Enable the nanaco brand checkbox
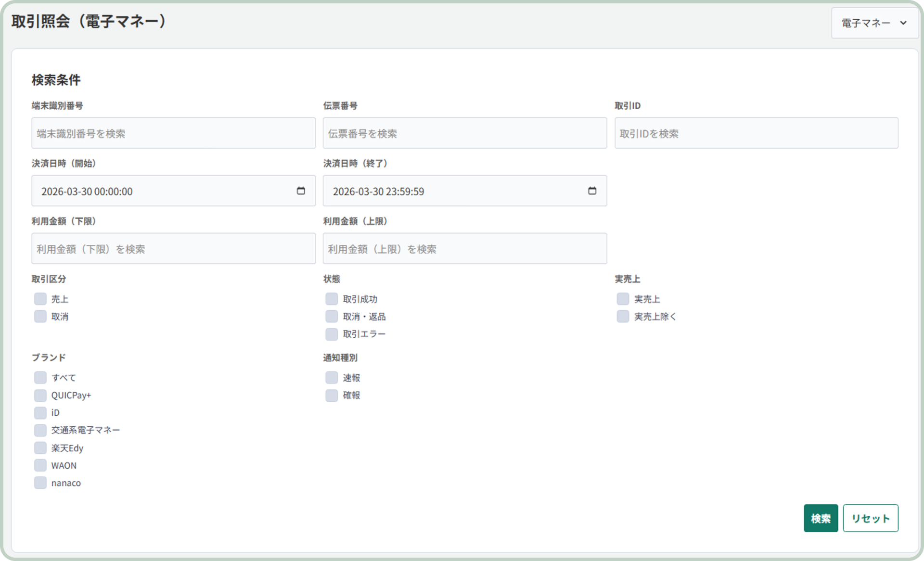This screenshot has height=561, width=924. [40, 483]
